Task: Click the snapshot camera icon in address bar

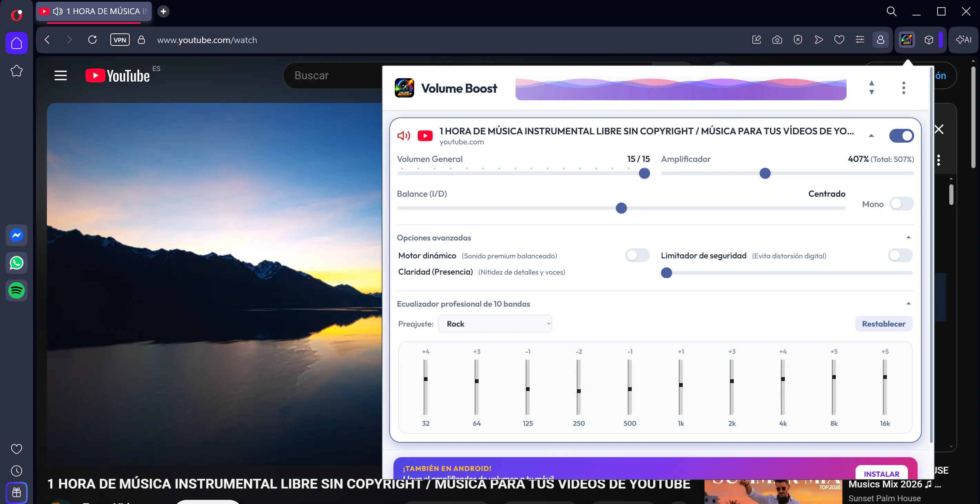Action: click(777, 40)
